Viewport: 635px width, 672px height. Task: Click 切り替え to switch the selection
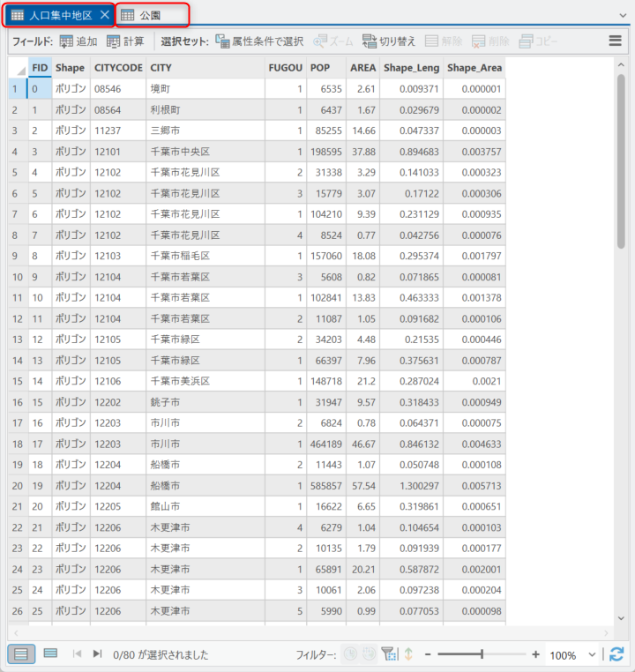click(x=388, y=41)
